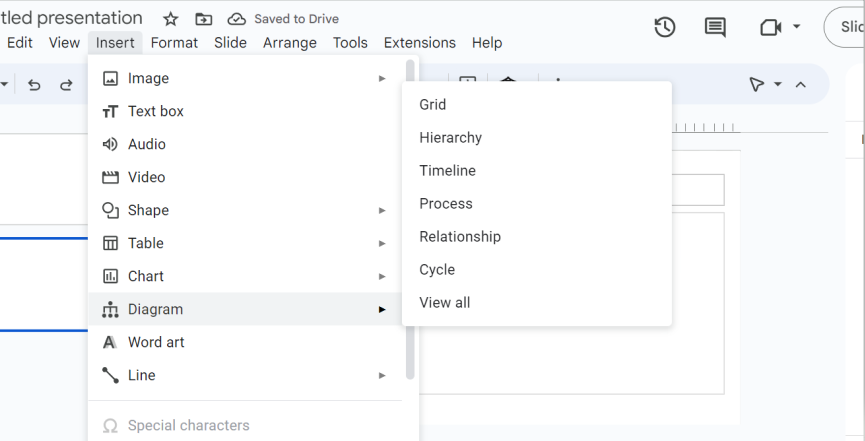This screenshot has width=865, height=441.
Task: Star the presentation title
Action: [x=171, y=19]
